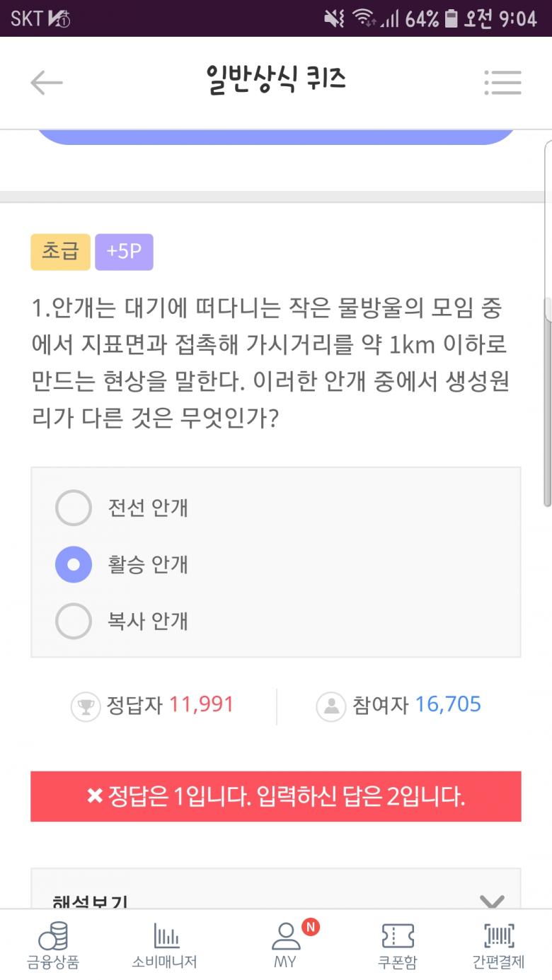Select the 전선 안개 radio option

pos(74,508)
